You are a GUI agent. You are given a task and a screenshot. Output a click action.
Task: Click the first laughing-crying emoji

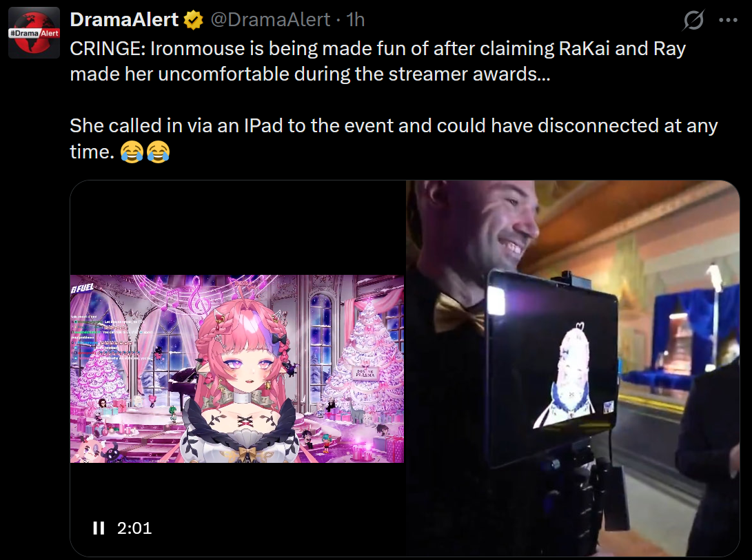pyautogui.click(x=132, y=152)
